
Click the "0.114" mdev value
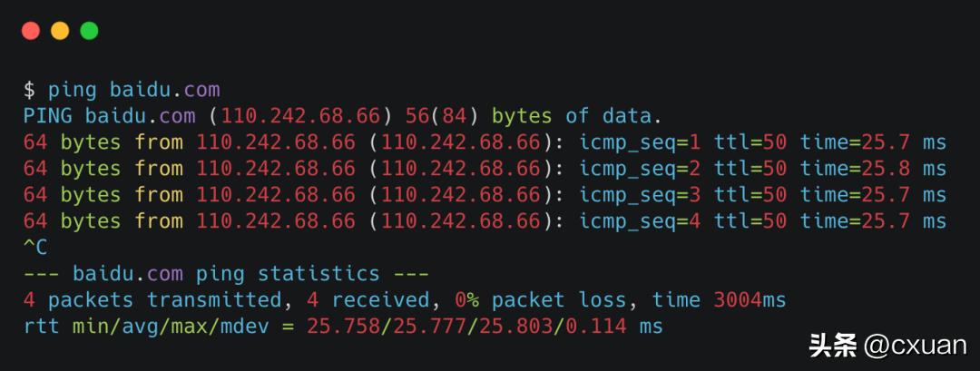pos(595,326)
